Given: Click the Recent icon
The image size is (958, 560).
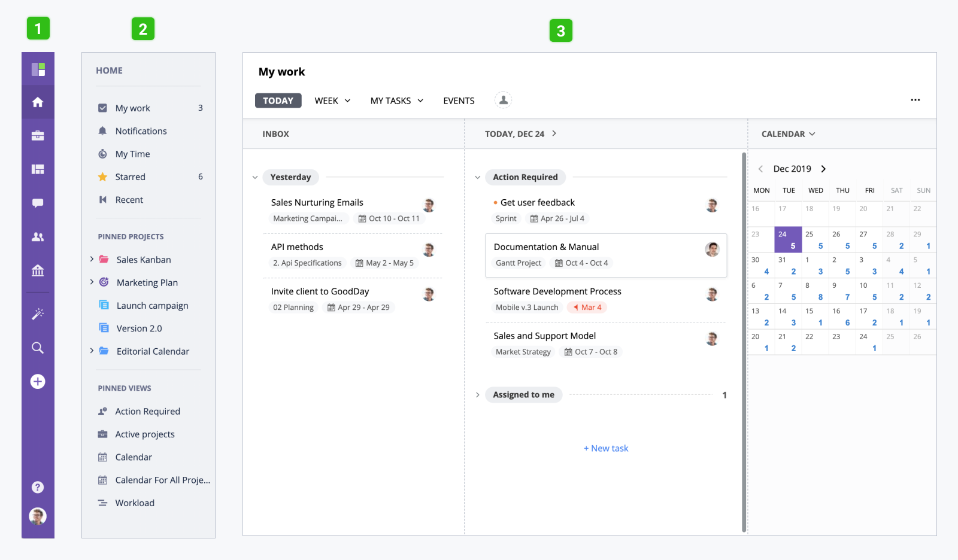Looking at the screenshot, I should pos(102,200).
